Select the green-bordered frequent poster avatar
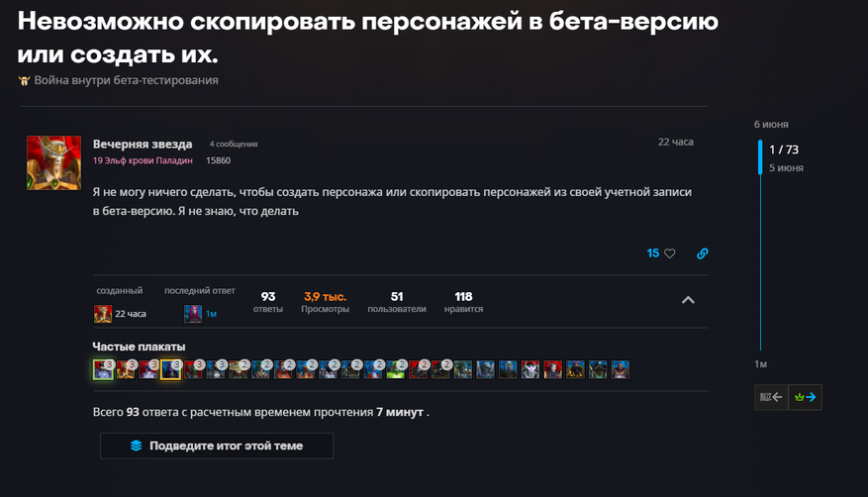The height and width of the screenshot is (497, 868). point(103,369)
